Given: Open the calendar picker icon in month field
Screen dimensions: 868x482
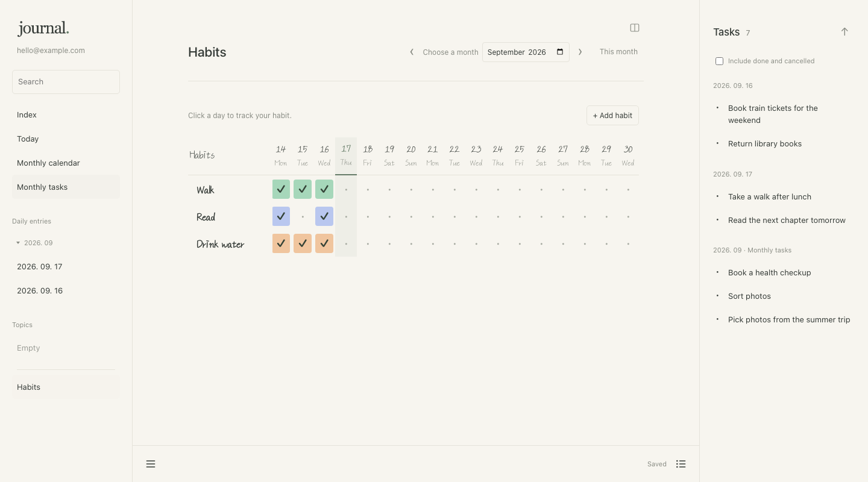Looking at the screenshot, I should click(560, 52).
